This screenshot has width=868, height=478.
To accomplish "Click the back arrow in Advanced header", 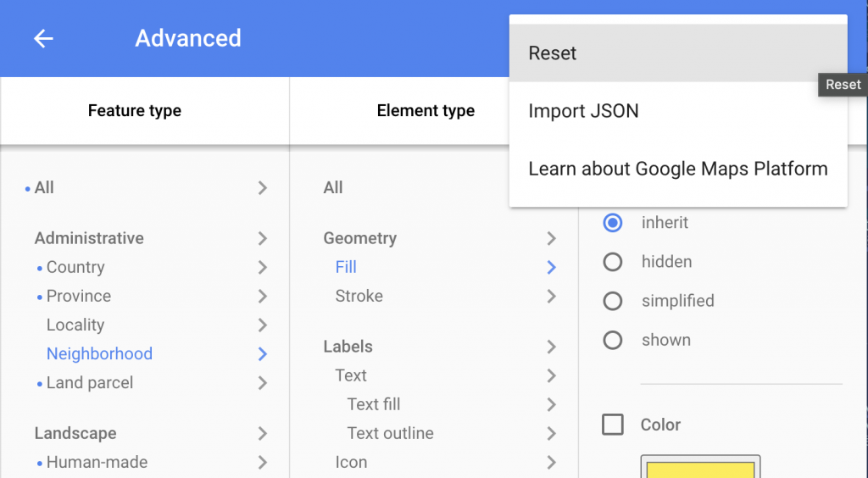I will click(43, 39).
